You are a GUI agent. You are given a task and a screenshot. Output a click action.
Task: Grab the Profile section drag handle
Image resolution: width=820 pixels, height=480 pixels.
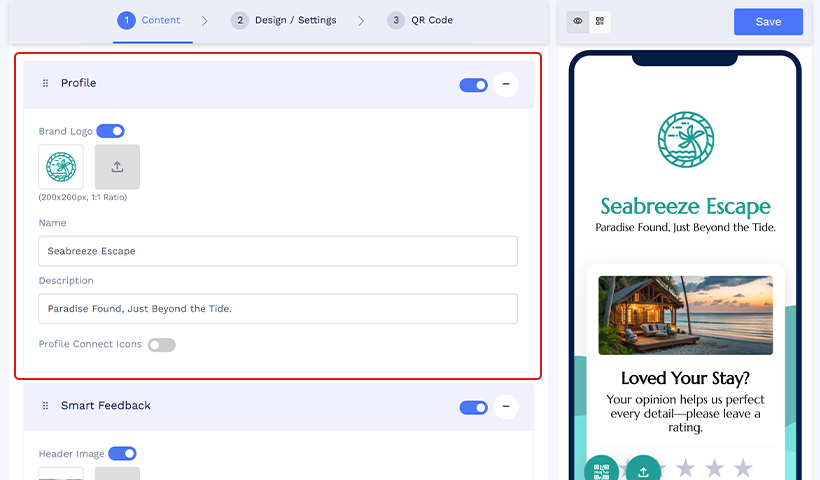point(45,84)
